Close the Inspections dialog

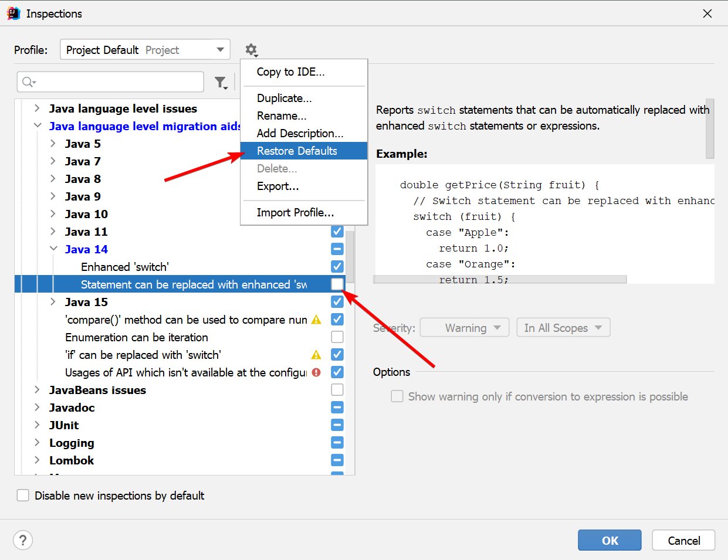[x=707, y=13]
